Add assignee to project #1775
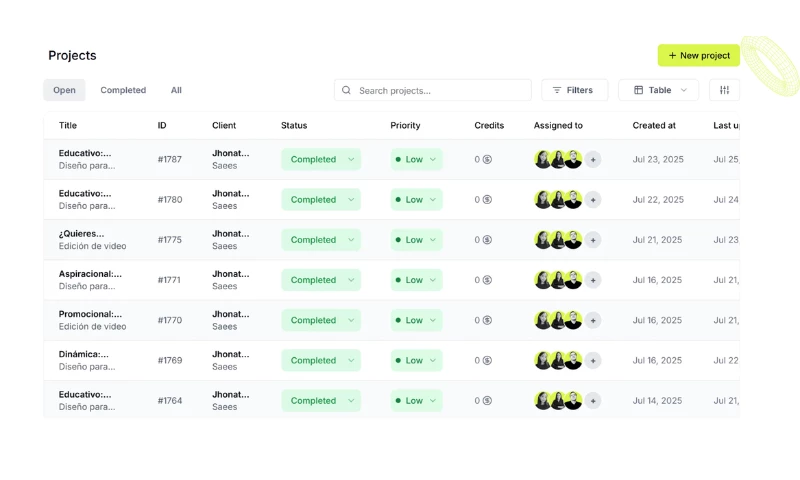This screenshot has width=800, height=480. tap(593, 240)
